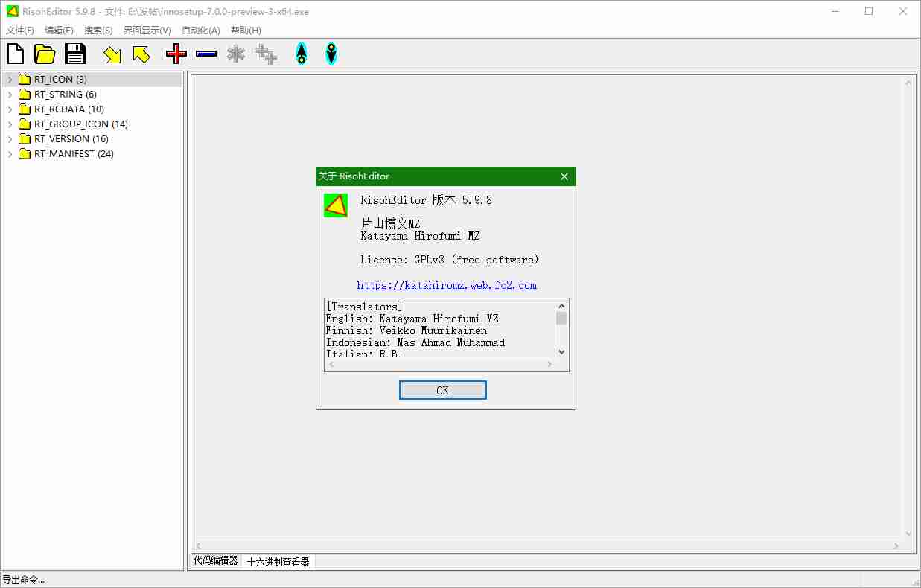The width and height of the screenshot is (921, 588).
Task: Close the 关于 RisohEditor dialog
Action: (564, 176)
